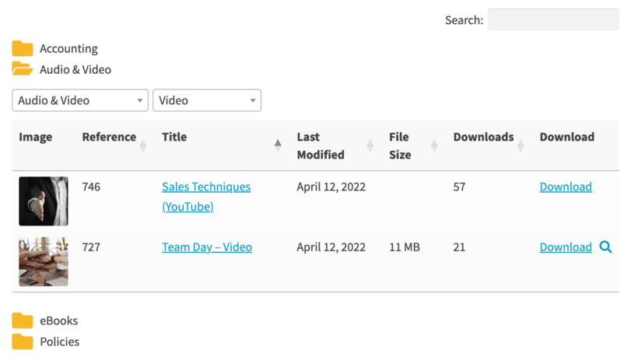
Task: Click the Download column header
Action: (x=566, y=137)
